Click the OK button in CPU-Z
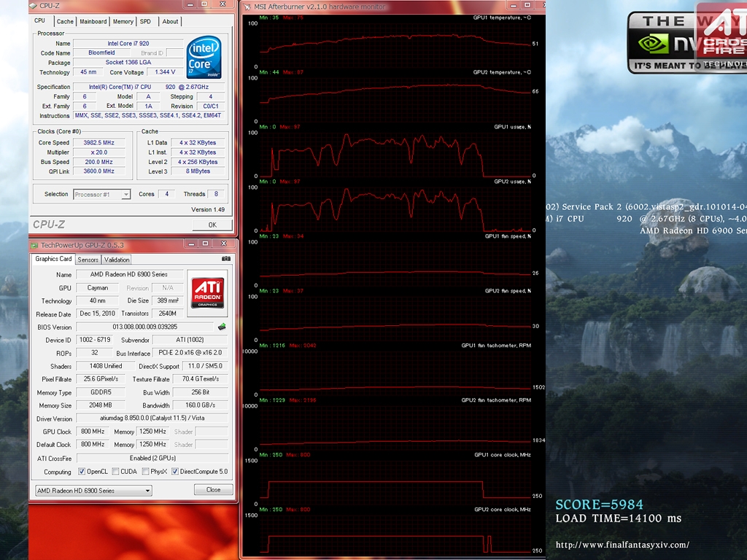The height and width of the screenshot is (560, 747). coord(212,225)
